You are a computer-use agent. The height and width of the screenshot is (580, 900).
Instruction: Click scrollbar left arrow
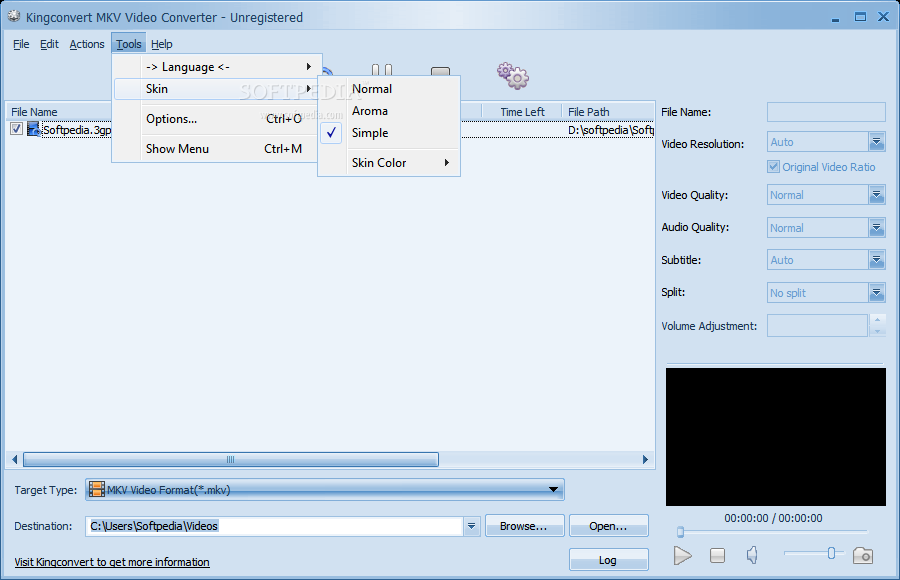pyautogui.click(x=14, y=459)
